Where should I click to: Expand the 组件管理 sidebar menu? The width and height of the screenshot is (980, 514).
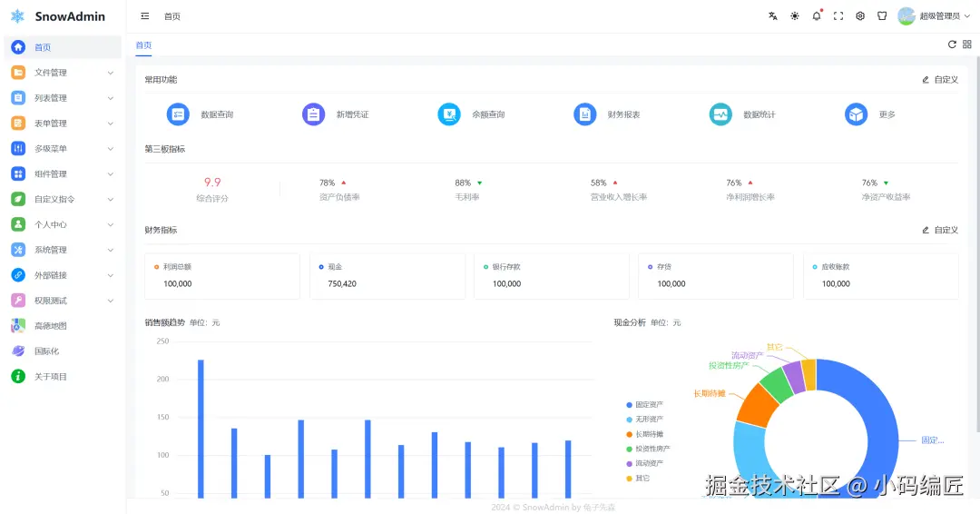pyautogui.click(x=63, y=173)
